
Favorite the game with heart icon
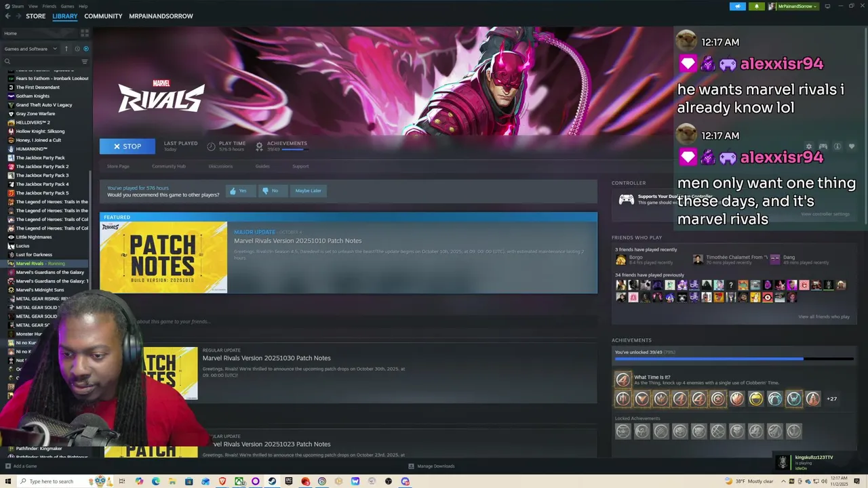(x=852, y=146)
